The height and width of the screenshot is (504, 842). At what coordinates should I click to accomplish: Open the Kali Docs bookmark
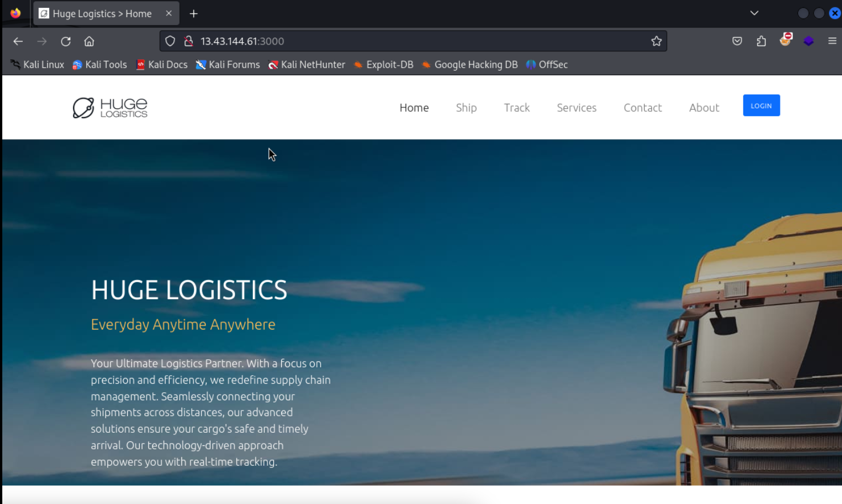pos(162,64)
